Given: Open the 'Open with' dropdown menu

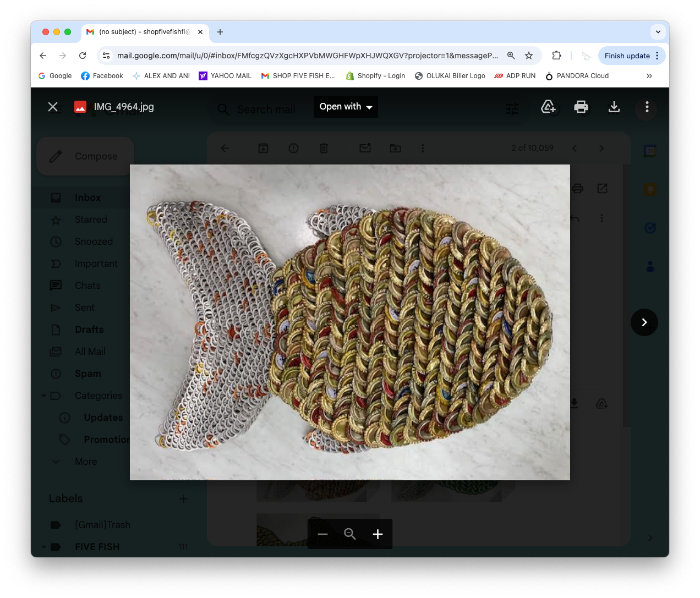Looking at the screenshot, I should pos(346,107).
